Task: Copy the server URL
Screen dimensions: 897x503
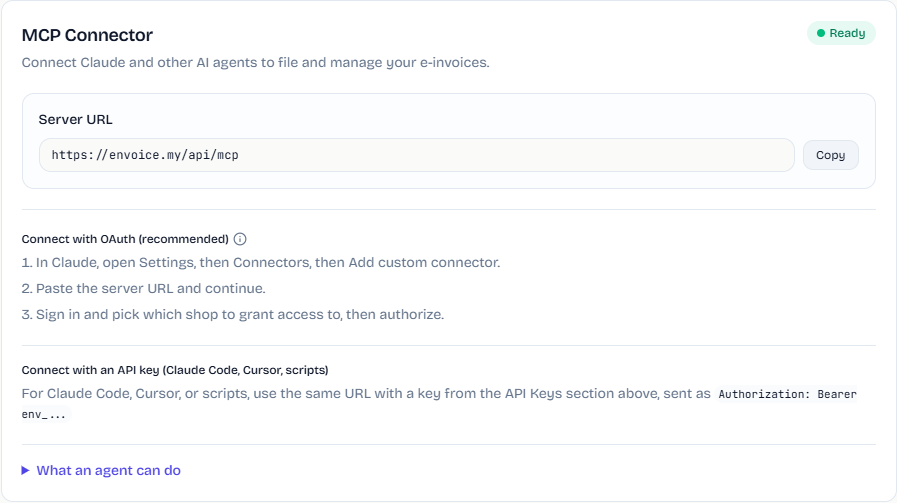Action: tap(830, 155)
